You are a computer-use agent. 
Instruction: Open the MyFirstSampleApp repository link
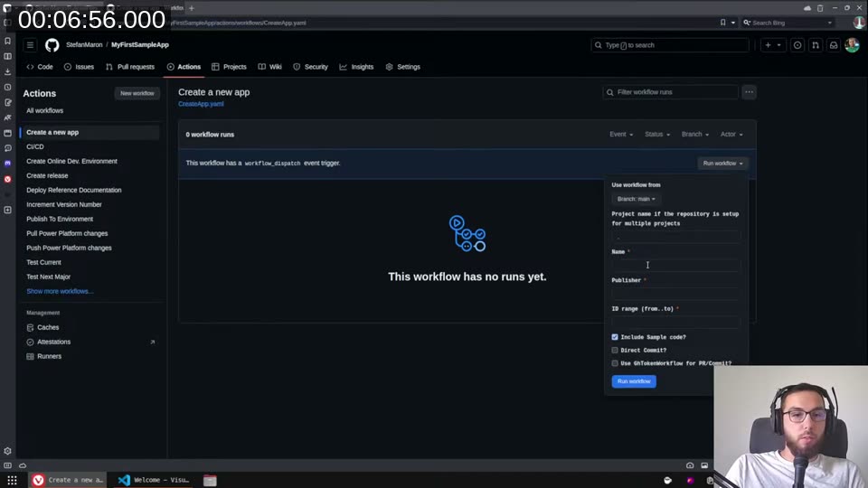point(140,45)
